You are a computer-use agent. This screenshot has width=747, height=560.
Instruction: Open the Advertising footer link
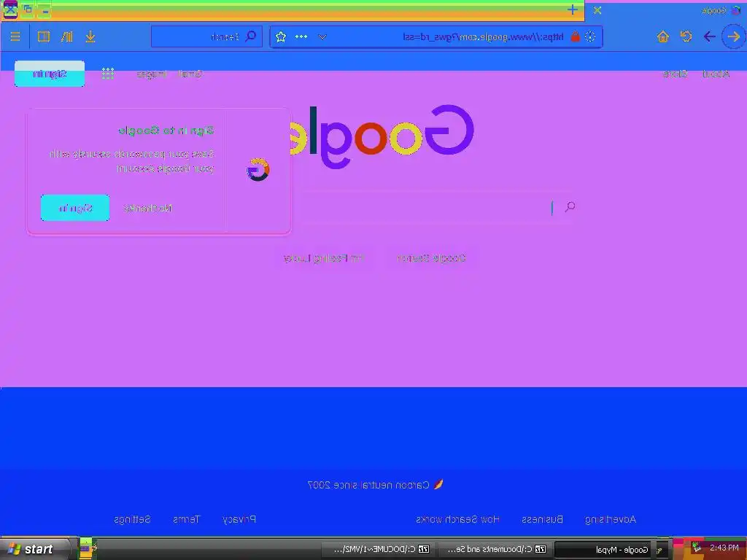(611, 519)
